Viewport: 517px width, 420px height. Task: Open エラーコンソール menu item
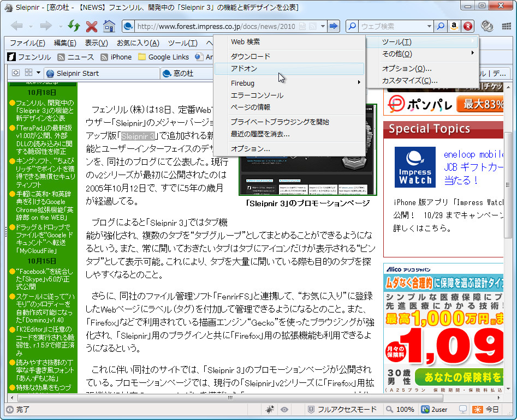click(x=289, y=95)
